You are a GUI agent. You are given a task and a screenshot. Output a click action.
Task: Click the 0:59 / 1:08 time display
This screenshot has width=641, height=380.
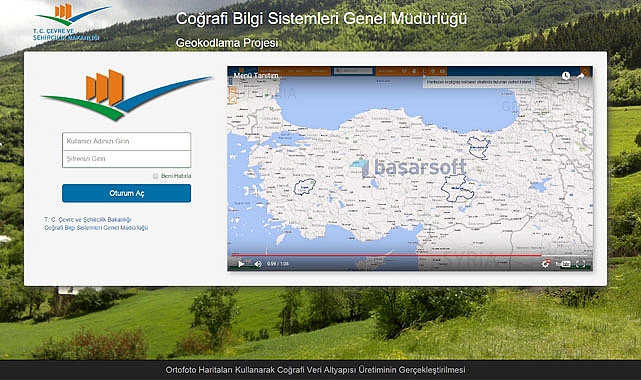[x=278, y=264]
